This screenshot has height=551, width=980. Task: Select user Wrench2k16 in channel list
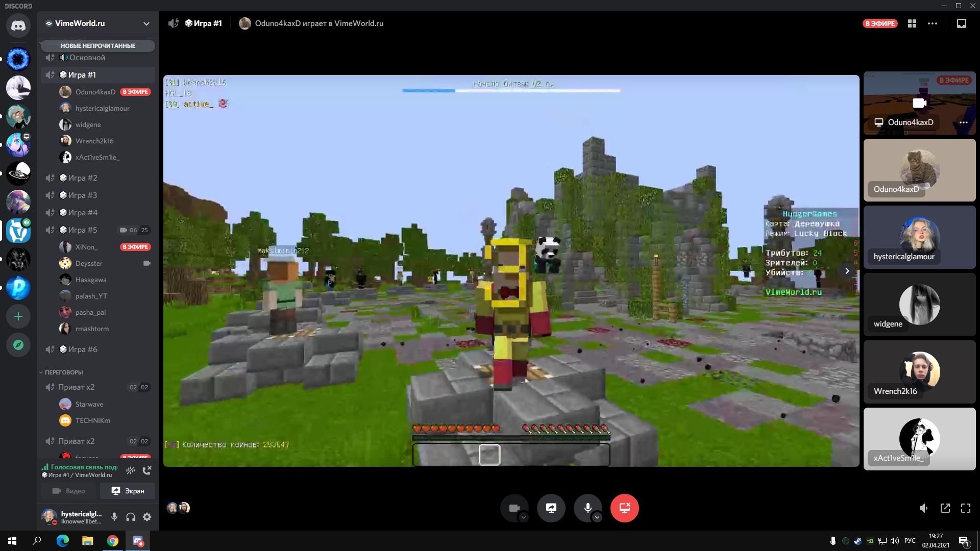click(x=105, y=141)
